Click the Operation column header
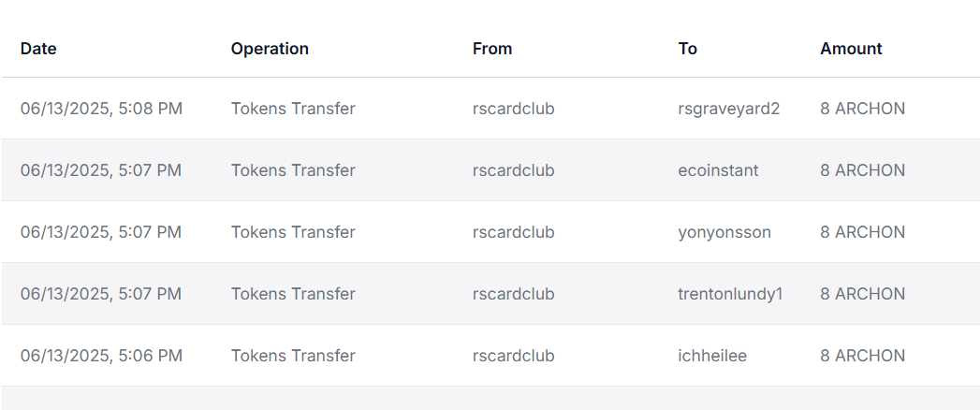This screenshot has height=410, width=980. coord(270,49)
